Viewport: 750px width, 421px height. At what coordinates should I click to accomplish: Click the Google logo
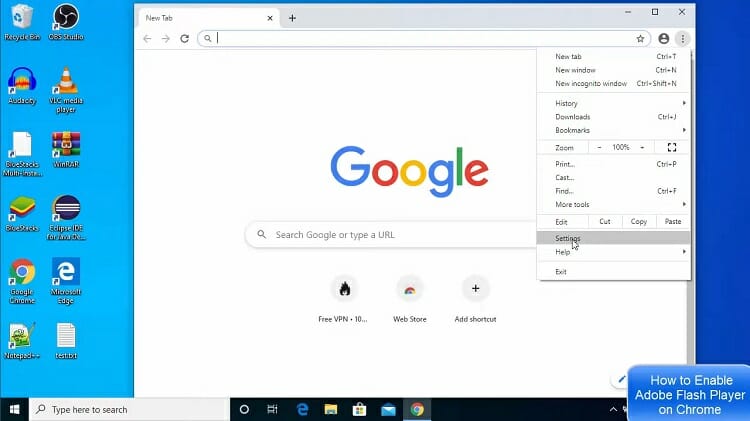tap(409, 171)
